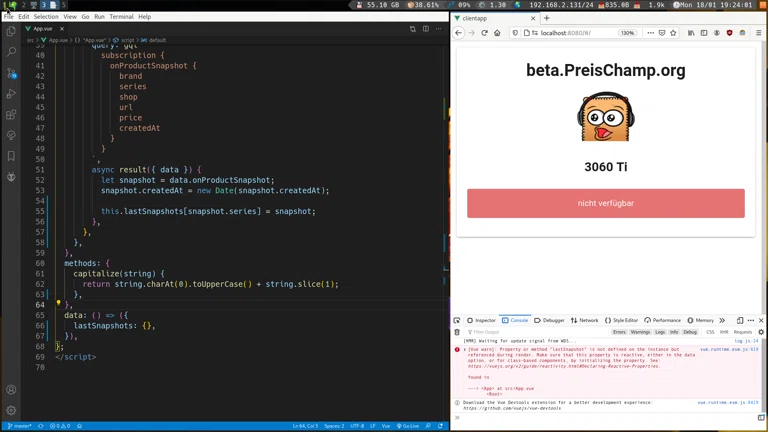Toggle the Debug log filter
Viewport: 768px width, 432px height.
[690, 332]
